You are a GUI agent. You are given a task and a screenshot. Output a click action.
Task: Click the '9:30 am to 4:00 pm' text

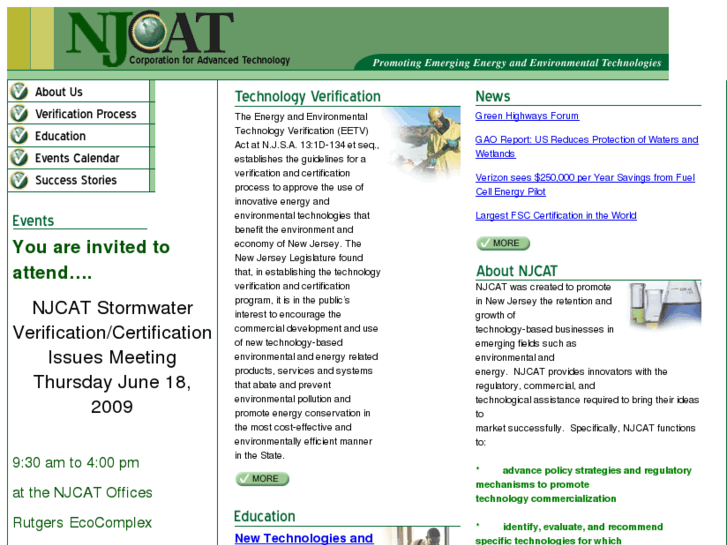[x=76, y=463]
